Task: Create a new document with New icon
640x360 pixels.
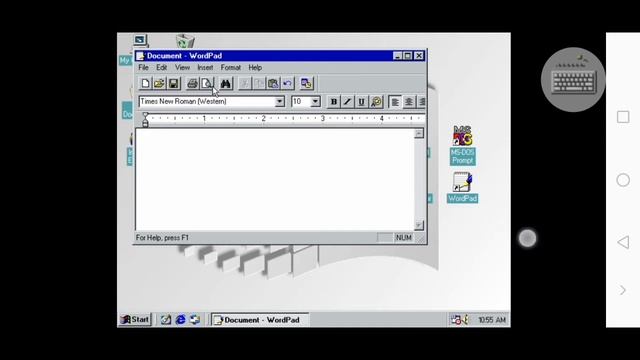Action: (x=145, y=84)
